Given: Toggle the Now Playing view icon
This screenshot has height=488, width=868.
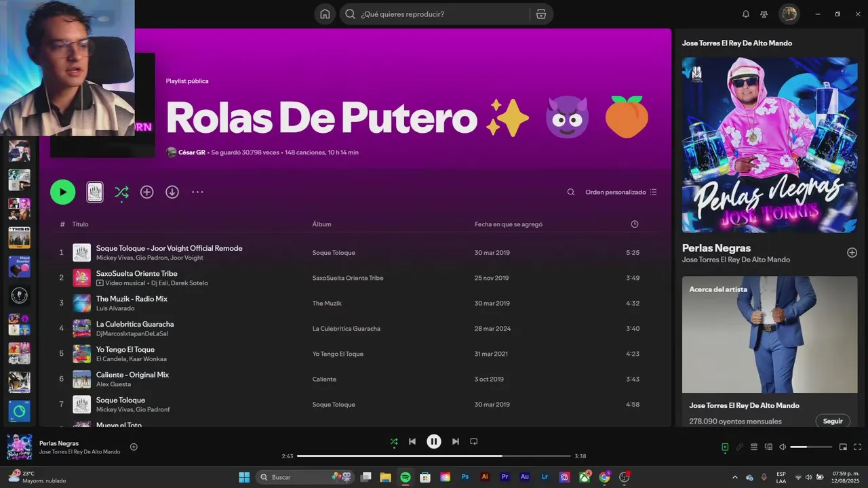Looking at the screenshot, I should 725,447.
